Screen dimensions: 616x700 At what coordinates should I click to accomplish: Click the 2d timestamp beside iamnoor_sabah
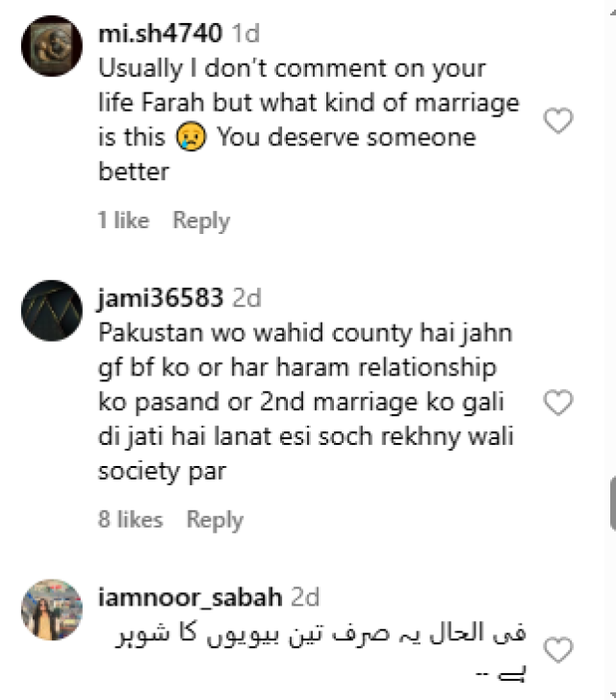pos(305,597)
